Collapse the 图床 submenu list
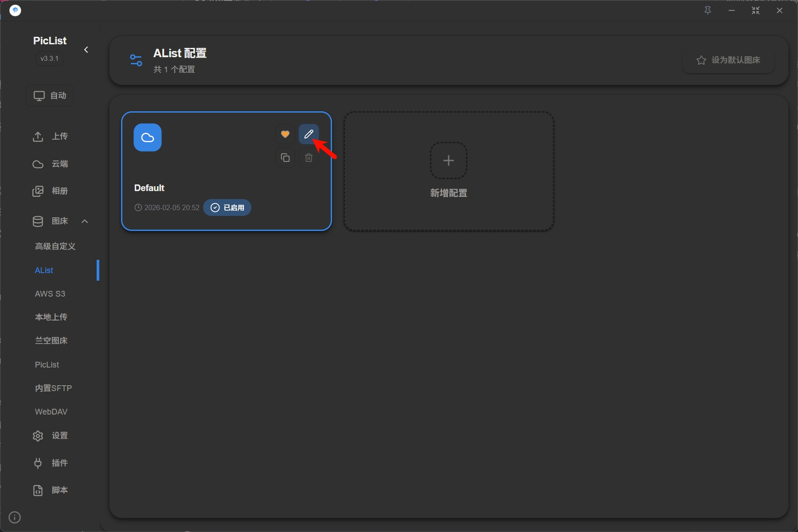798x532 pixels. (85, 221)
